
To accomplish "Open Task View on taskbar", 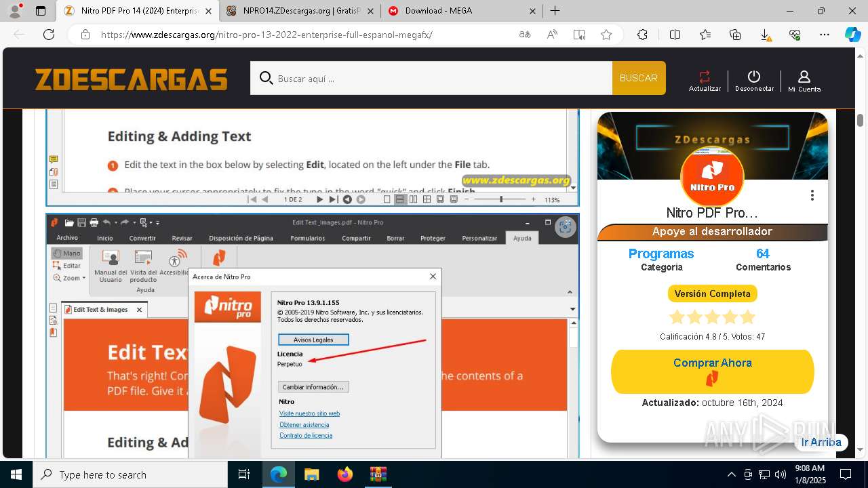I will (x=244, y=474).
